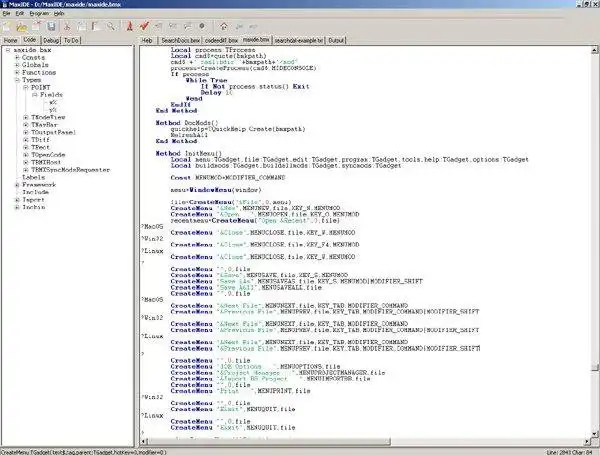This screenshot has height=455, width=600.
Task: Expand the TNavBar tree node
Action: [26, 125]
